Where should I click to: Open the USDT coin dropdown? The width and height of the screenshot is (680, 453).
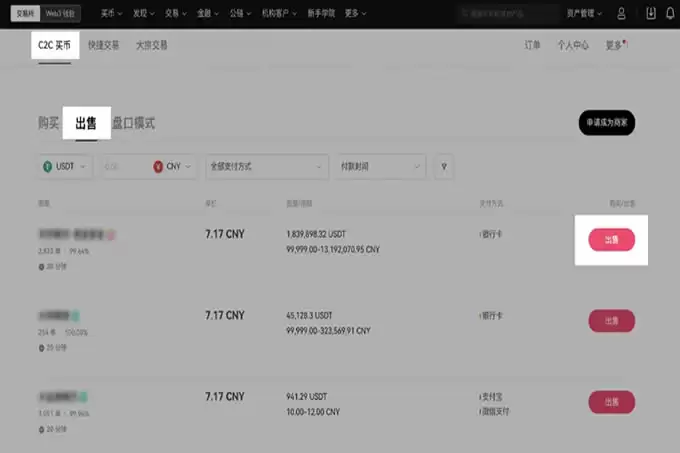coord(65,166)
